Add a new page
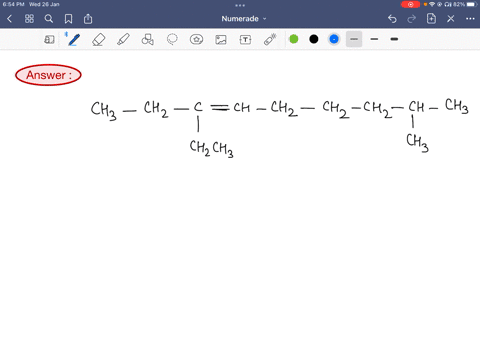The height and width of the screenshot is (360, 480). (431, 19)
